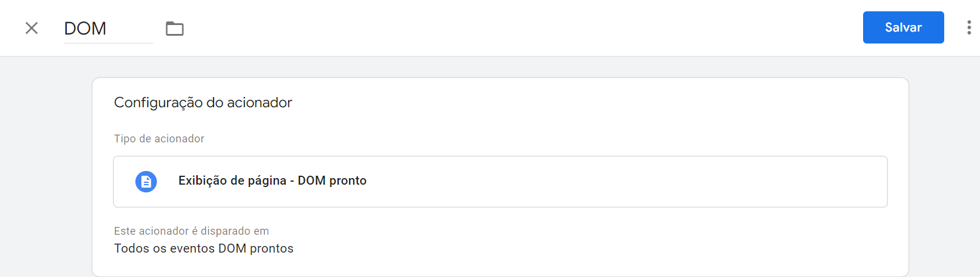The height and width of the screenshot is (277, 980).
Task: Click the word 'acionador' in the card heading
Action: pyautogui.click(x=259, y=102)
